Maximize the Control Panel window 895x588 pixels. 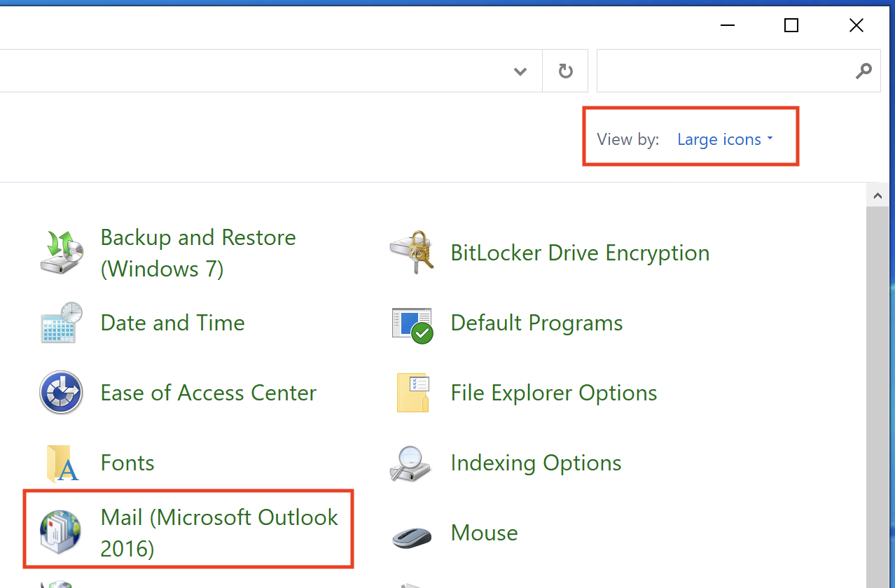[791, 26]
